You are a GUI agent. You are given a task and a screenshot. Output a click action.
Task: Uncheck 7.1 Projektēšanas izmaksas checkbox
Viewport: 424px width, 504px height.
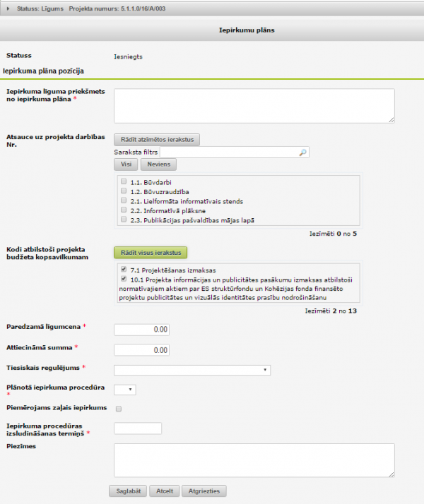[124, 270]
